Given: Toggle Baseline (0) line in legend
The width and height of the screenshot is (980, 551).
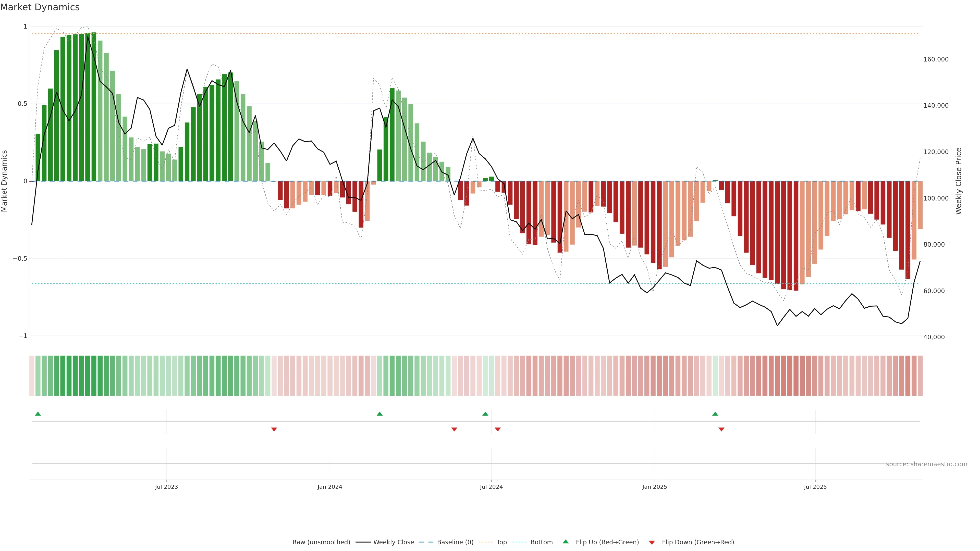Looking at the screenshot, I should click(x=455, y=542).
